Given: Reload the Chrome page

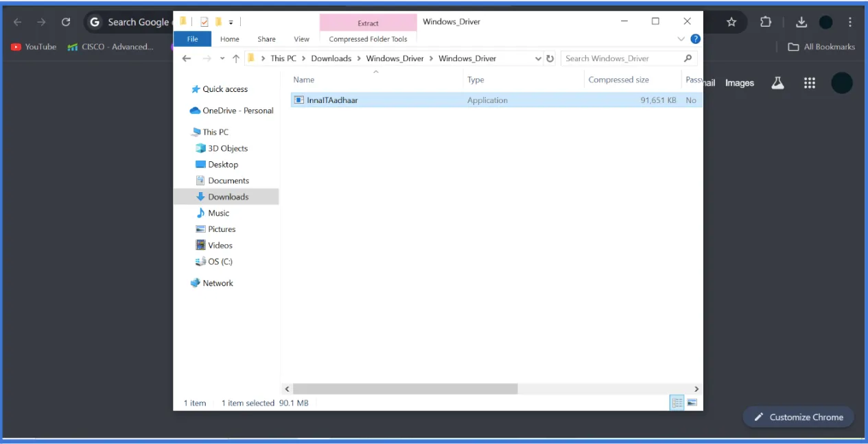Looking at the screenshot, I should click(x=66, y=22).
